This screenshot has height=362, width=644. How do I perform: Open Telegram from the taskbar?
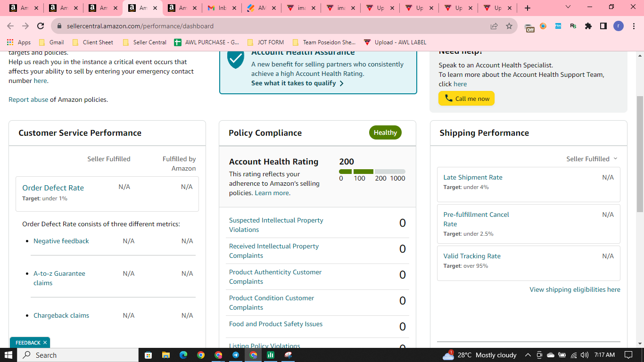pyautogui.click(x=236, y=355)
